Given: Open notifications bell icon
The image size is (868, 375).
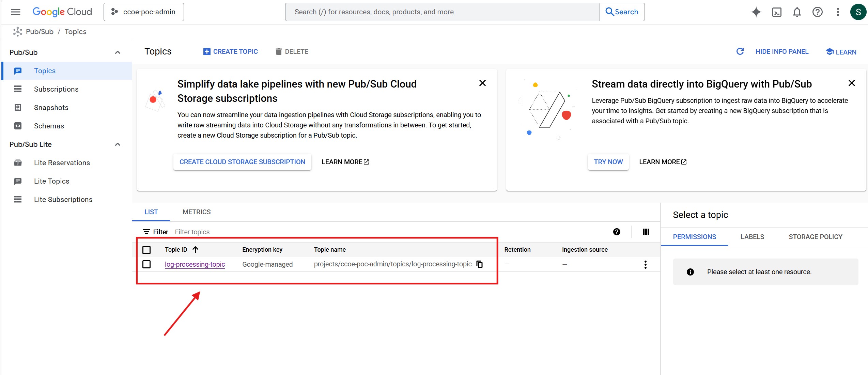Looking at the screenshot, I should click(797, 12).
